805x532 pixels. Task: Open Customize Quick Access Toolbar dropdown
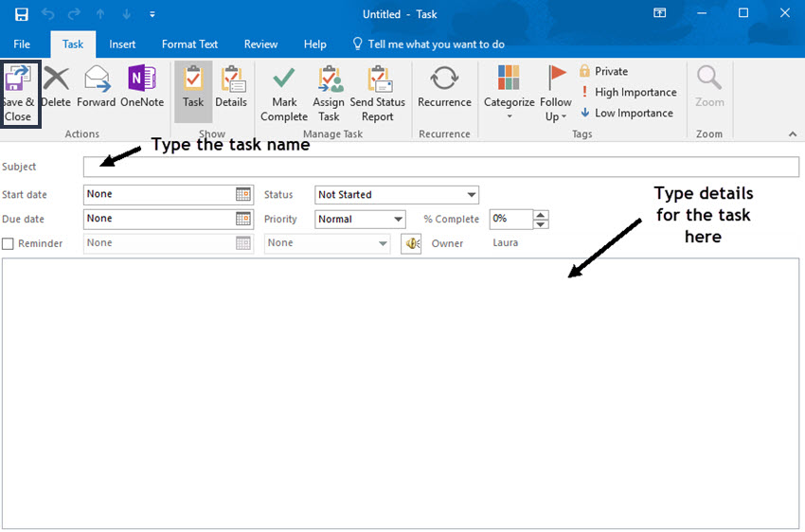click(x=152, y=14)
